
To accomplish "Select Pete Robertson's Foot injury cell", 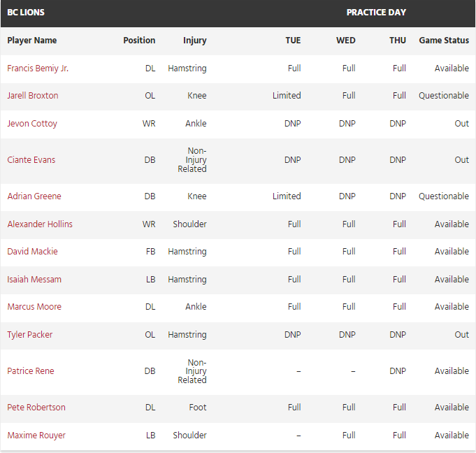I will point(198,408).
